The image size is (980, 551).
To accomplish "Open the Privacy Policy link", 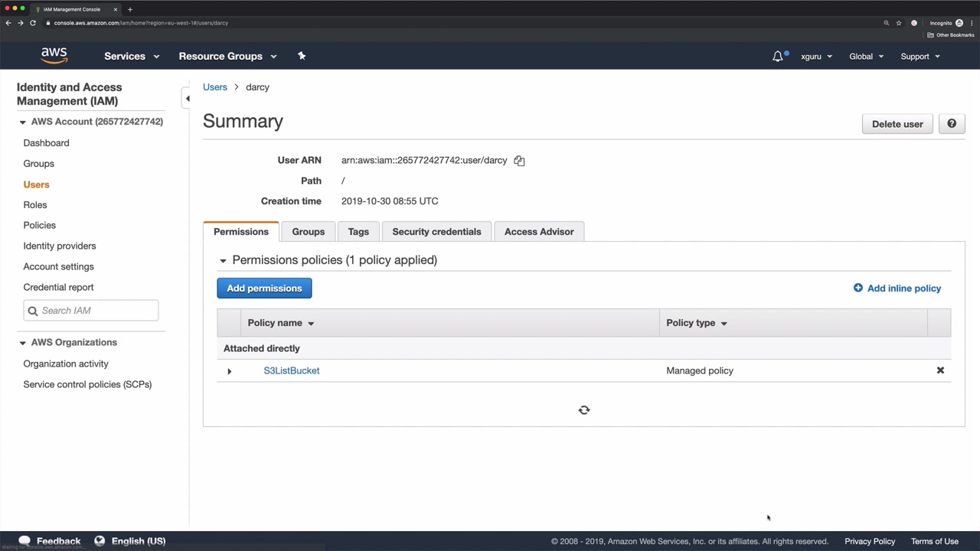I will [x=870, y=542].
